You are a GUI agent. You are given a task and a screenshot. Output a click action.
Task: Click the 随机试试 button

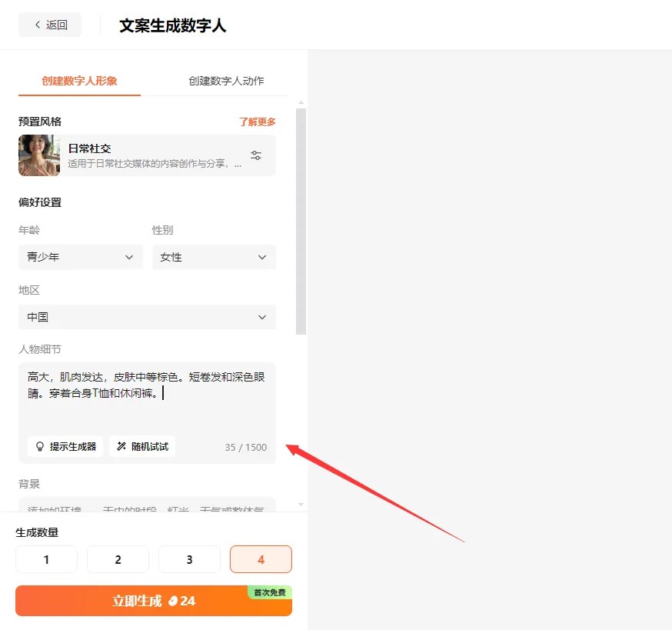[x=142, y=446]
